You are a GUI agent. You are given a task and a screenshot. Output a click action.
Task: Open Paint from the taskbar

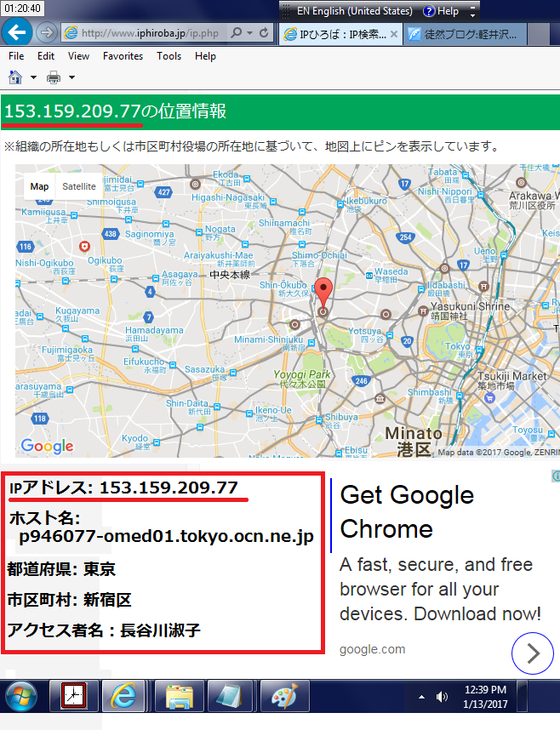[284, 696]
